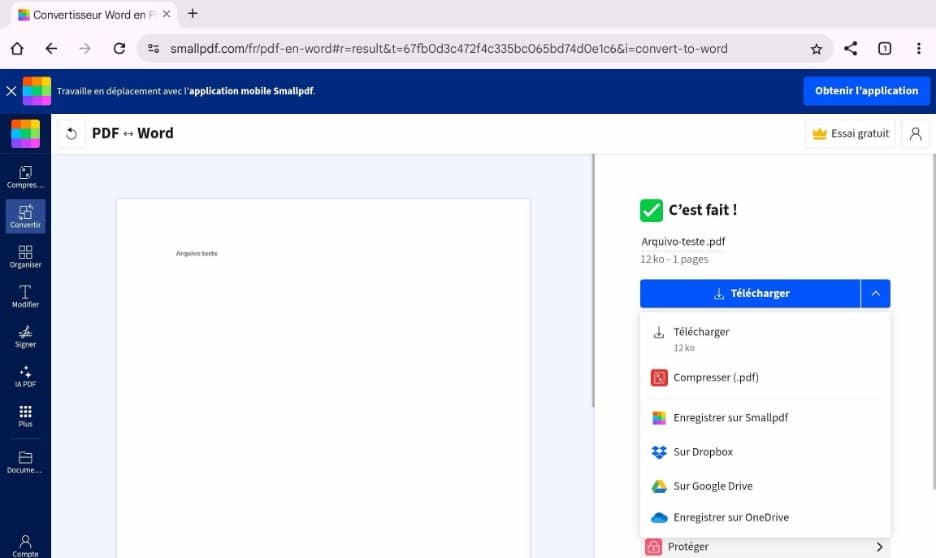View site information icon in address bar
This screenshot has height=558, width=936.
click(153, 49)
